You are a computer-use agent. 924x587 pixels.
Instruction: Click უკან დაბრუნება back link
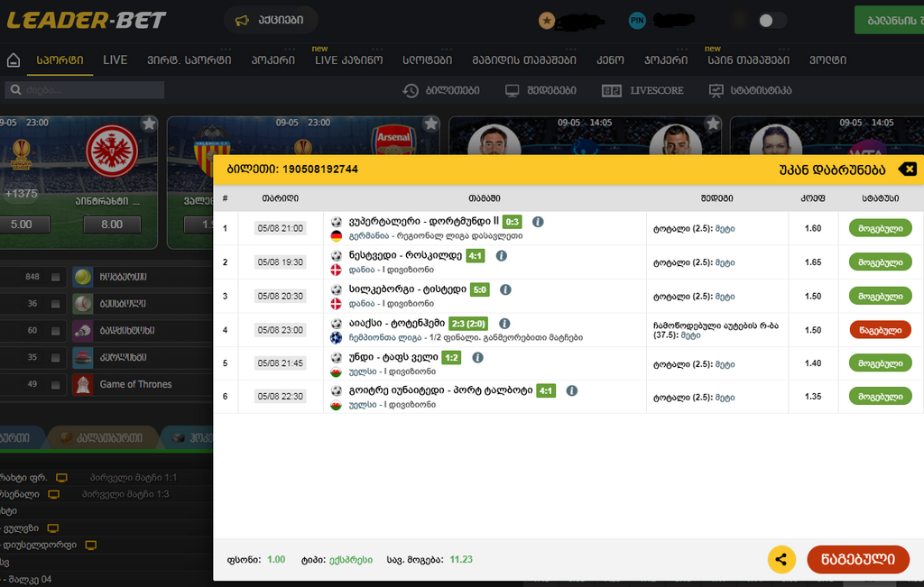(832, 170)
